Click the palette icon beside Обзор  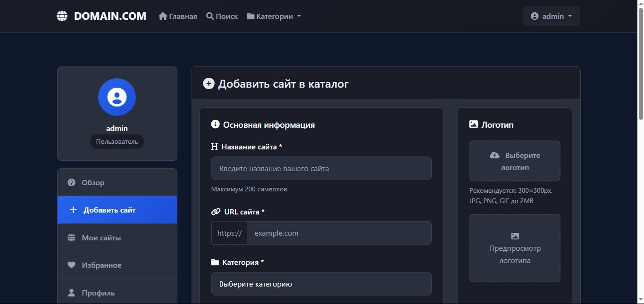coord(71,182)
